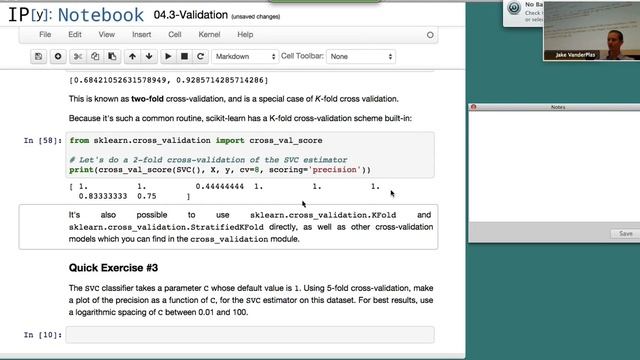640x360 pixels.
Task: Click the IPython Notebook logo
Action: click(76, 15)
